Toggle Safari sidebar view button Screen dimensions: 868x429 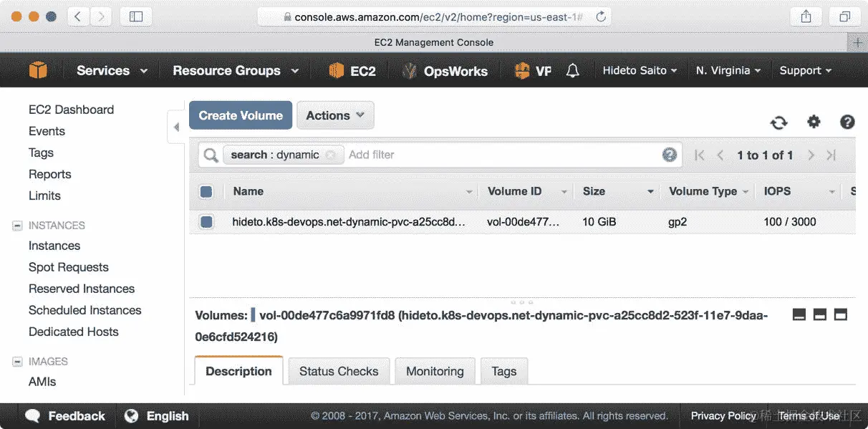coord(136,16)
